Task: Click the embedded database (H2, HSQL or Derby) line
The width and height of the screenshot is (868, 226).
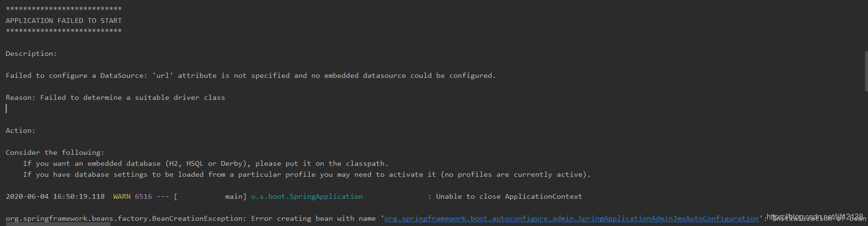Action: pyautogui.click(x=206, y=163)
